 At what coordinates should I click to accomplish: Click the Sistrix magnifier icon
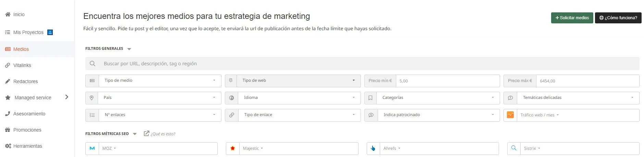click(514, 148)
